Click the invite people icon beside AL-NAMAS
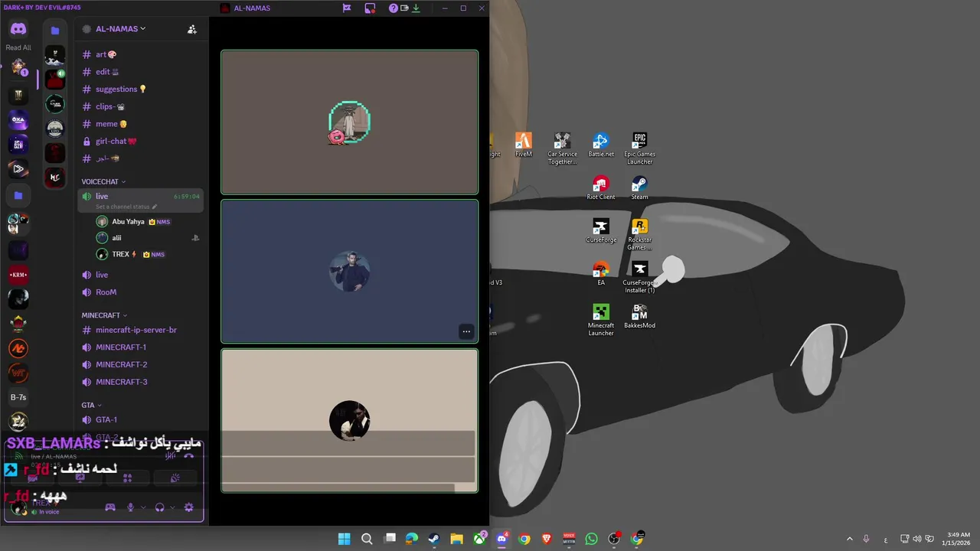This screenshot has width=980, height=551. [192, 29]
